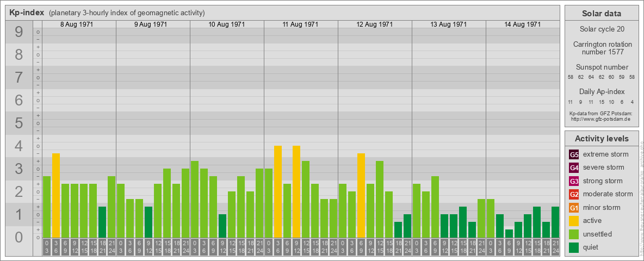This screenshot has height=261, width=644.
Task: Click the G5 extreme storm badge
Action: click(x=574, y=154)
